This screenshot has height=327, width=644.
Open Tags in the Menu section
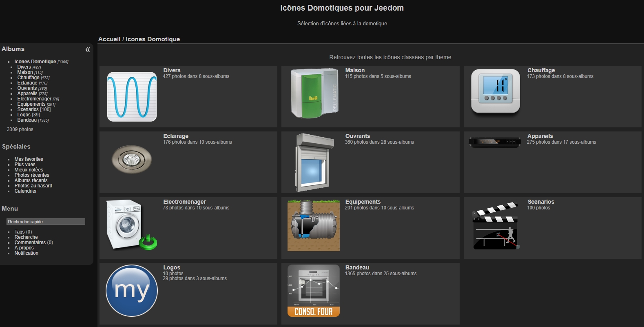[x=20, y=232]
